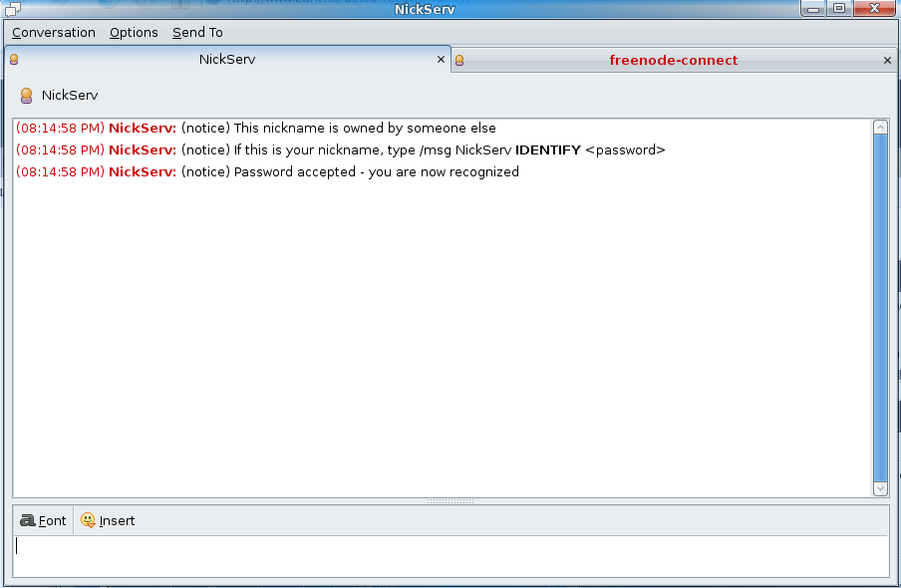Click the bold 'IDENTIFY' word in message

tap(548, 150)
